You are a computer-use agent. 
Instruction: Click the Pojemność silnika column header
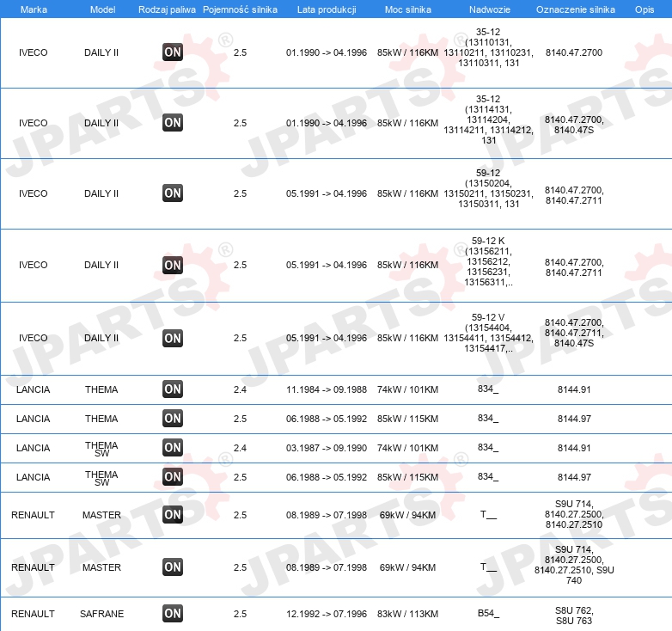(x=240, y=9)
